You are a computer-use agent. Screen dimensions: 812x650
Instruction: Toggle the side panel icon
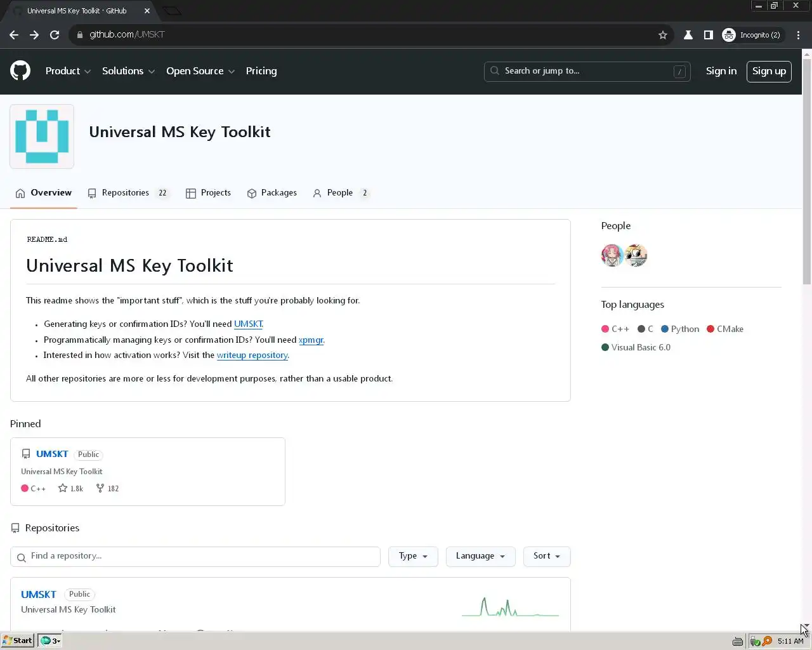tap(708, 35)
